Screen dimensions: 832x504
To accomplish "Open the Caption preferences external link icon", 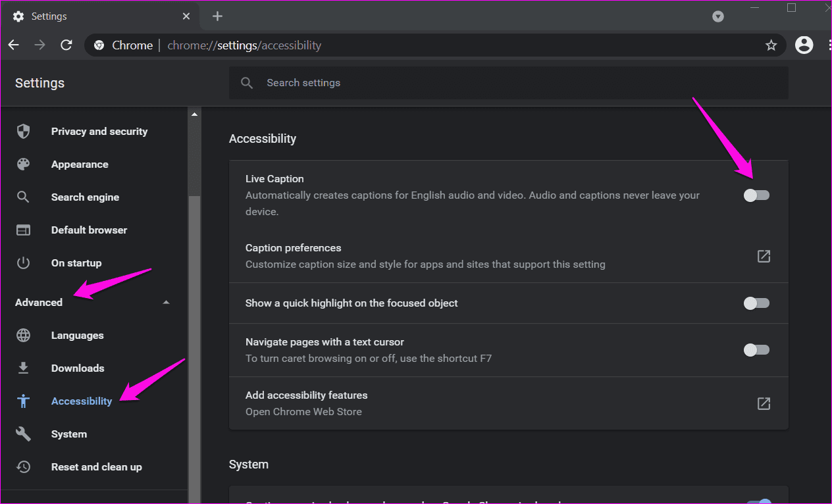I will [x=764, y=256].
